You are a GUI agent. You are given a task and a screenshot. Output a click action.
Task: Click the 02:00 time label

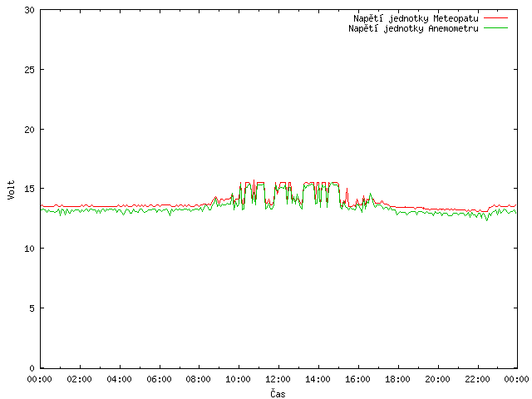[x=80, y=379]
